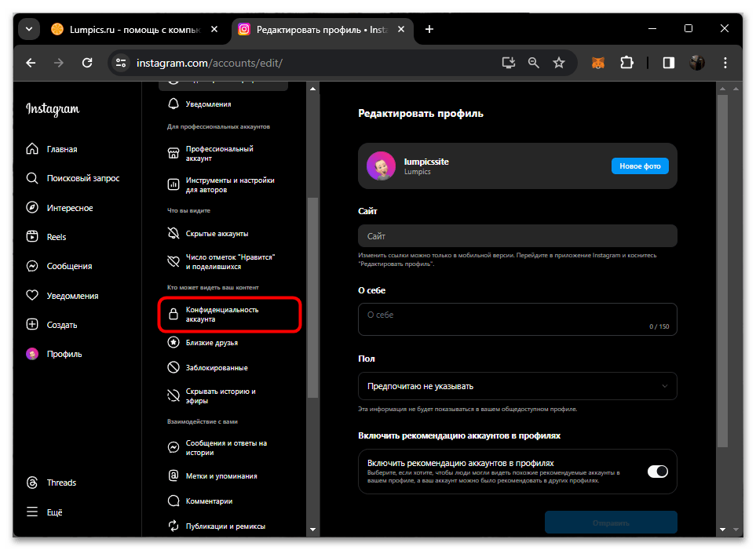Viewport: 756px width, 550px height.
Task: Click the Instagram logo
Action: 53,109
